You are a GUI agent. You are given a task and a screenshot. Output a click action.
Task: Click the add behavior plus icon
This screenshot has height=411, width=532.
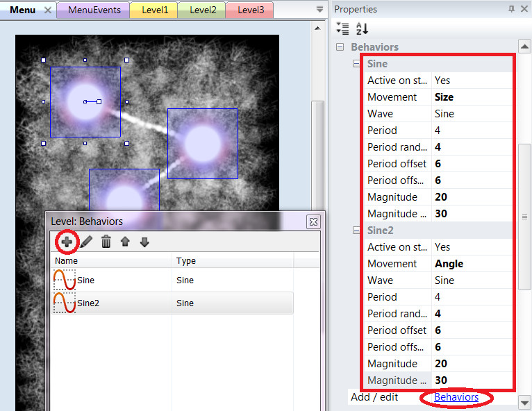(x=67, y=242)
